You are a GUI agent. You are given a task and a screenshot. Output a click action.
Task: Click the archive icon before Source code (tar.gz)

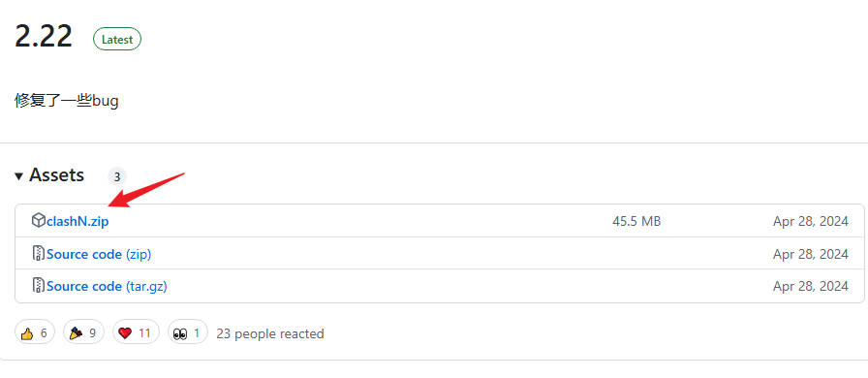pyautogui.click(x=38, y=286)
